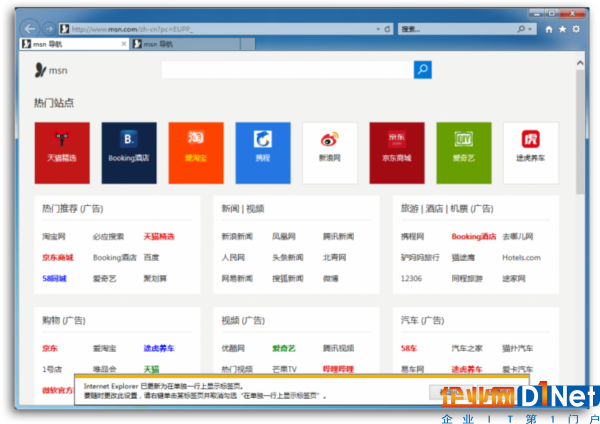Screen dimensions: 600x424
Task: Click the browser forward arrow
Action: point(49,29)
